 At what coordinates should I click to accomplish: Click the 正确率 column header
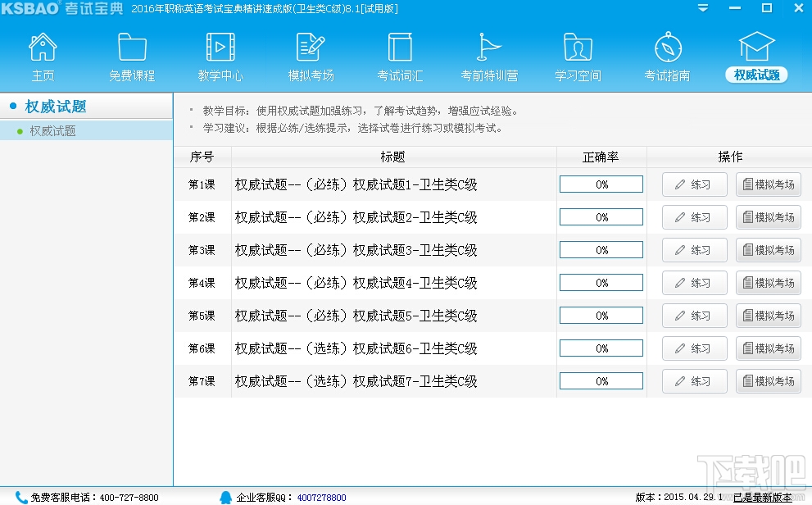(601, 157)
